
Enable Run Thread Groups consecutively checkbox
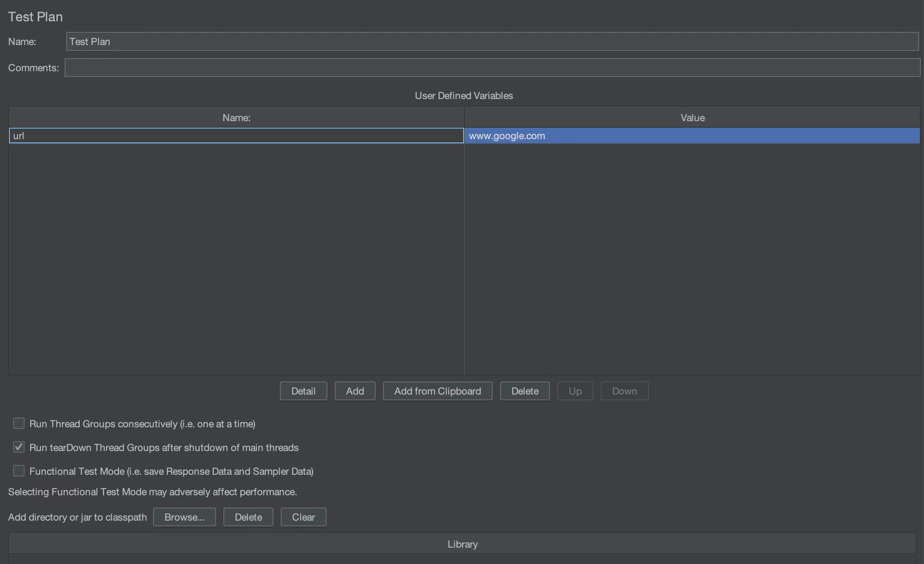click(19, 423)
